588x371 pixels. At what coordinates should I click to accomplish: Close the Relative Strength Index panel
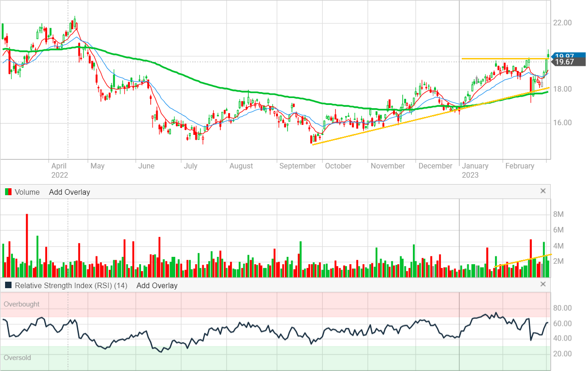pos(542,284)
